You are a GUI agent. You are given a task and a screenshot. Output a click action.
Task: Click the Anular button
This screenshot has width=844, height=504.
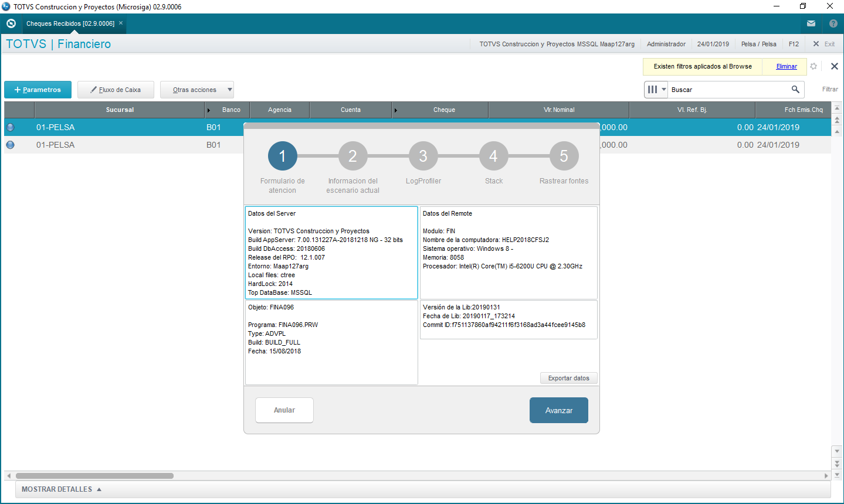(284, 410)
